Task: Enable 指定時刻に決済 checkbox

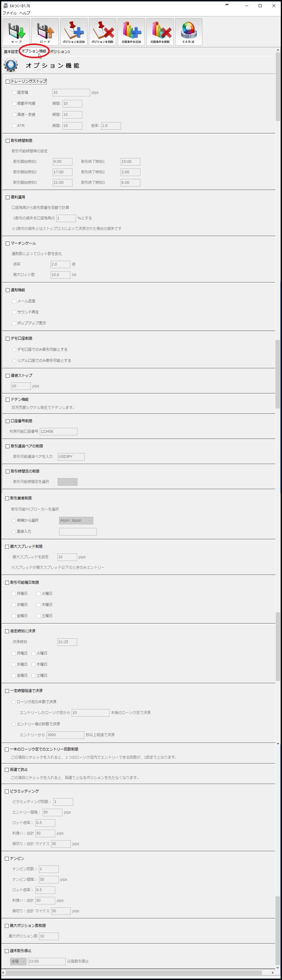Action: point(7,631)
